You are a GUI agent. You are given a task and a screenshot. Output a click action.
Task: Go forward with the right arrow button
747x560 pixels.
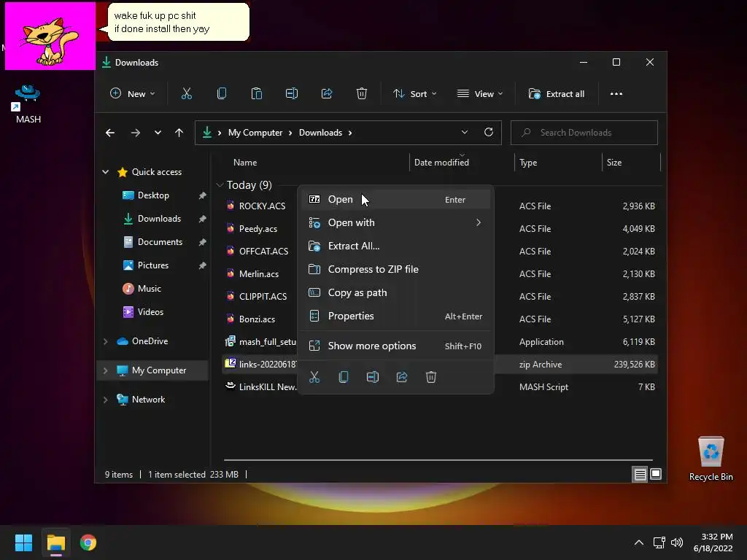coord(136,133)
